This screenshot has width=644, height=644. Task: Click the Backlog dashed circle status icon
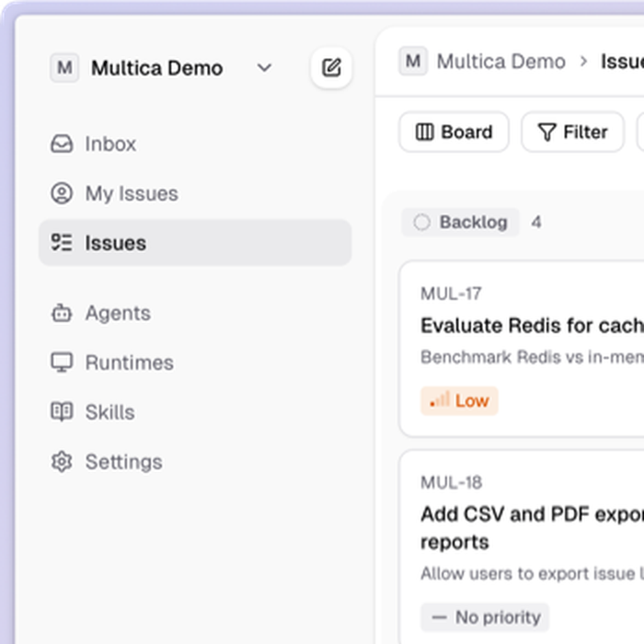coord(421,223)
